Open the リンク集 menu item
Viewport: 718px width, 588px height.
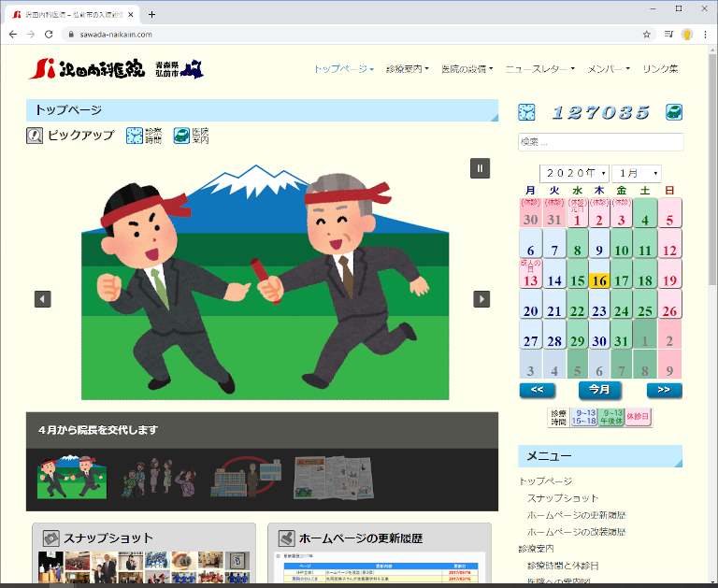pos(660,69)
